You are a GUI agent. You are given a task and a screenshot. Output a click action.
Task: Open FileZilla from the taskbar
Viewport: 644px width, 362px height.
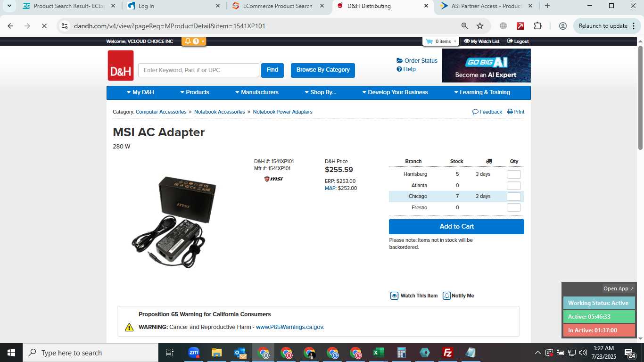click(x=448, y=353)
